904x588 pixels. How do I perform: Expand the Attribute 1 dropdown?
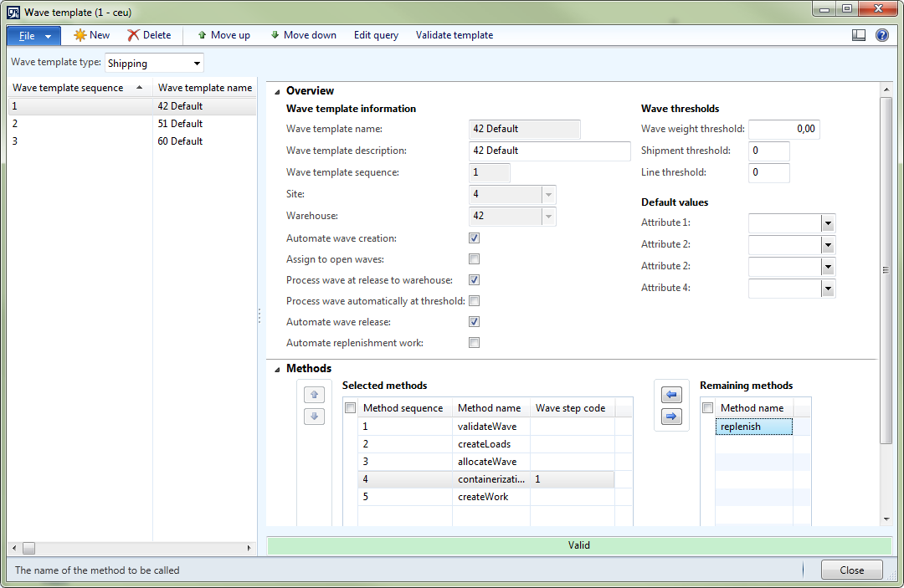pos(827,223)
